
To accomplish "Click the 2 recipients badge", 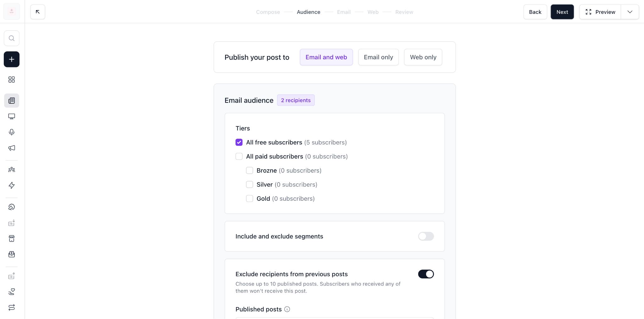I will pos(296,100).
